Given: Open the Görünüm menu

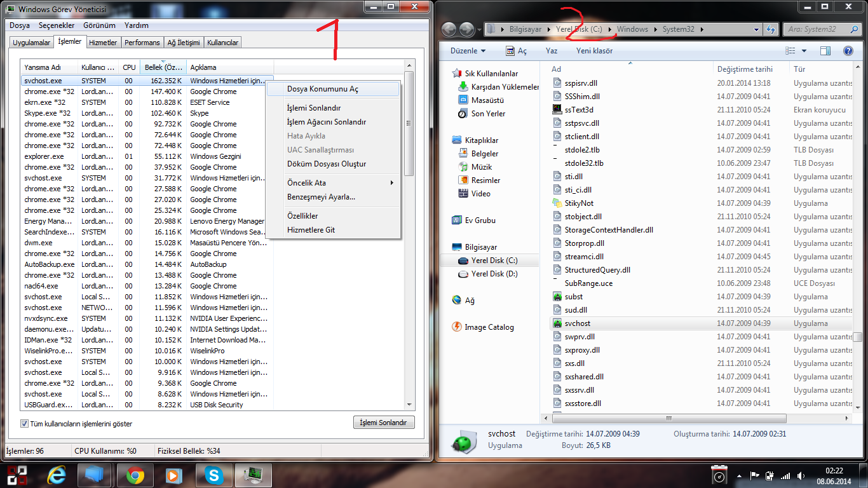Looking at the screenshot, I should 99,25.
